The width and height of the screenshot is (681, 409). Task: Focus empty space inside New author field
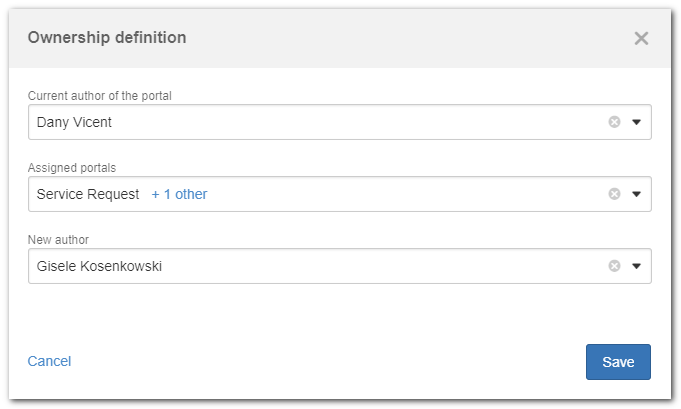pyautogui.click(x=382, y=266)
